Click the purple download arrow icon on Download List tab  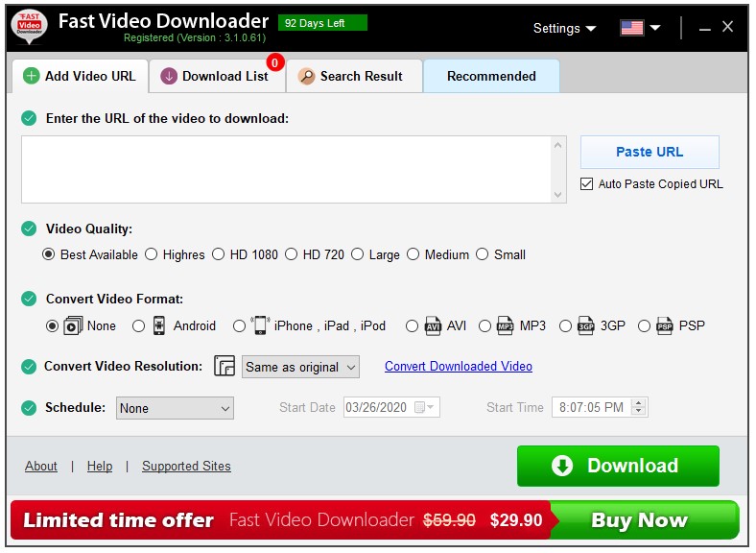click(169, 76)
